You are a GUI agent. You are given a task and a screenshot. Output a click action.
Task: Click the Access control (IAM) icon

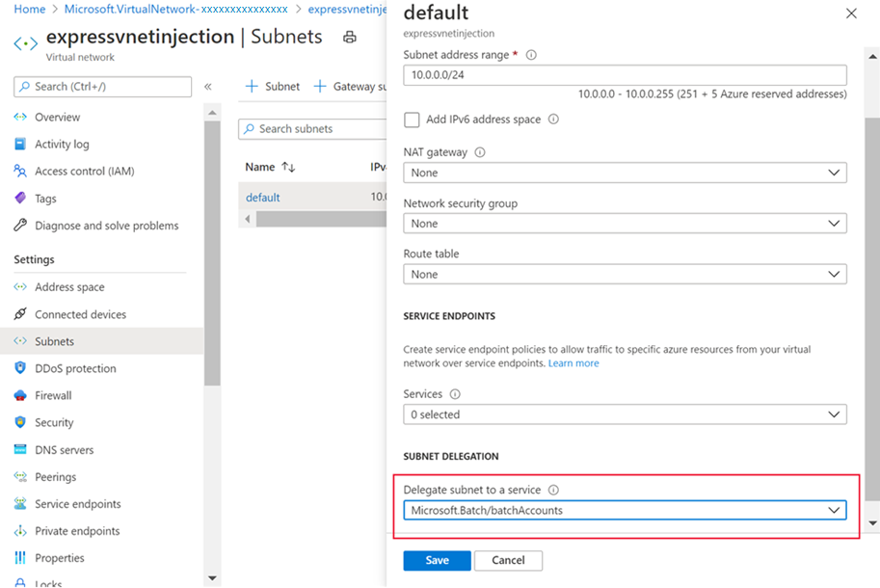coord(20,172)
